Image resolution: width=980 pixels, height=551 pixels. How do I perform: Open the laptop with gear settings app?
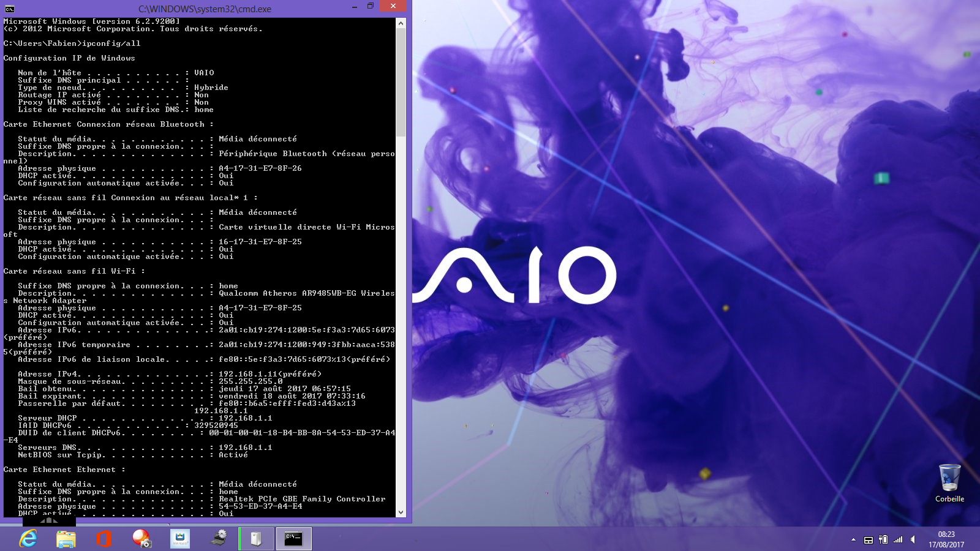[x=218, y=539]
